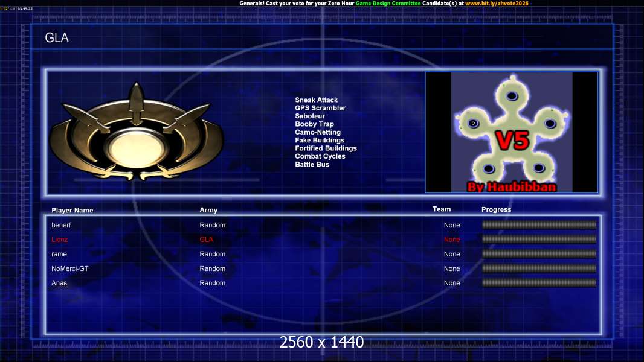Viewport: 644px width, 362px height.
Task: Select player name 'rame'
Action: click(x=59, y=254)
